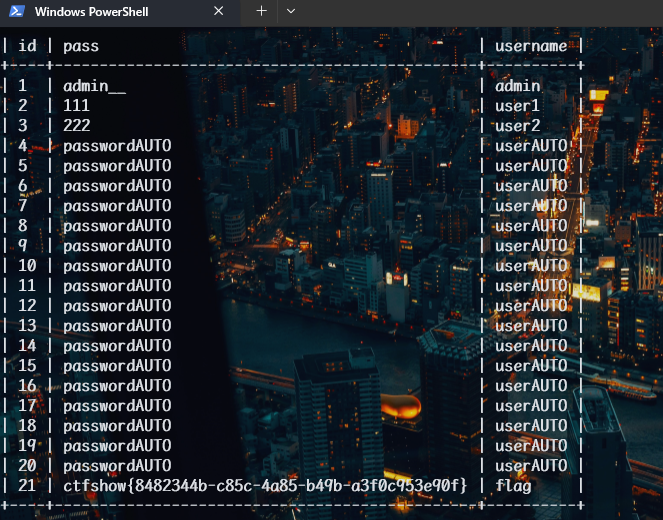Image resolution: width=663 pixels, height=520 pixels.
Task: Click userAUTO in row id 18
Action: [531, 426]
